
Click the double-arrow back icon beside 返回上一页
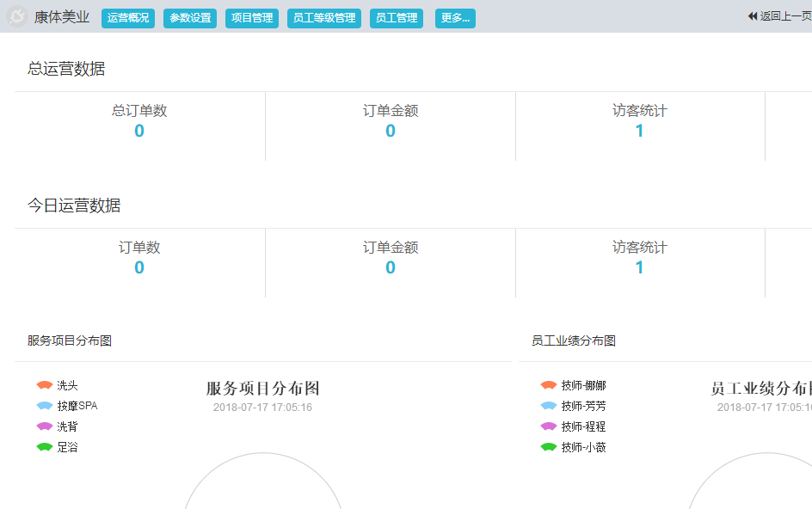click(x=751, y=14)
